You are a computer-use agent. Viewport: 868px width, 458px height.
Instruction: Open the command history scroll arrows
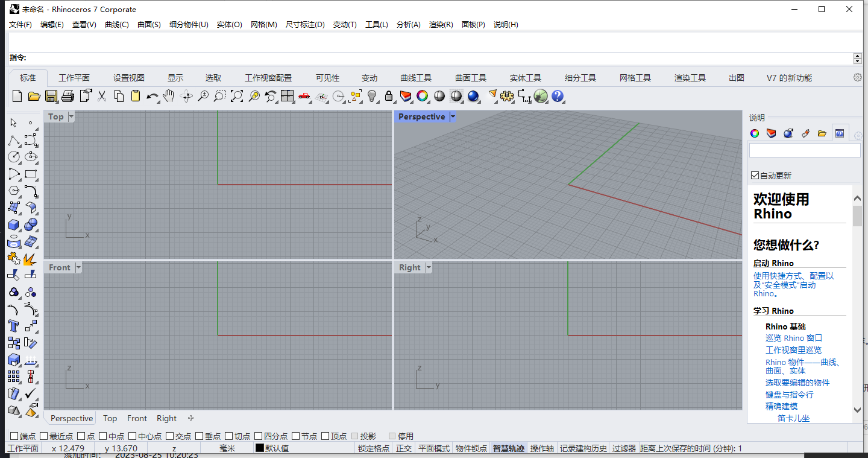pyautogui.click(x=858, y=58)
